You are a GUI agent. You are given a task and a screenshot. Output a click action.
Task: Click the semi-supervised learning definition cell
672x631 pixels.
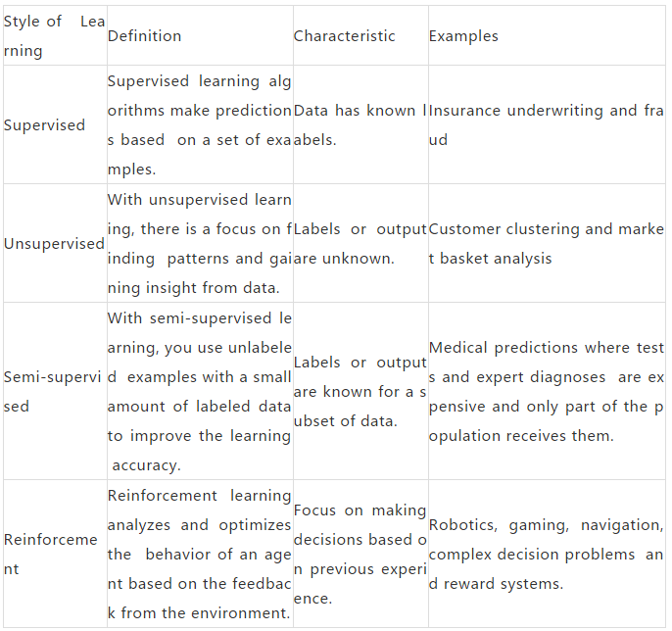pyautogui.click(x=199, y=392)
